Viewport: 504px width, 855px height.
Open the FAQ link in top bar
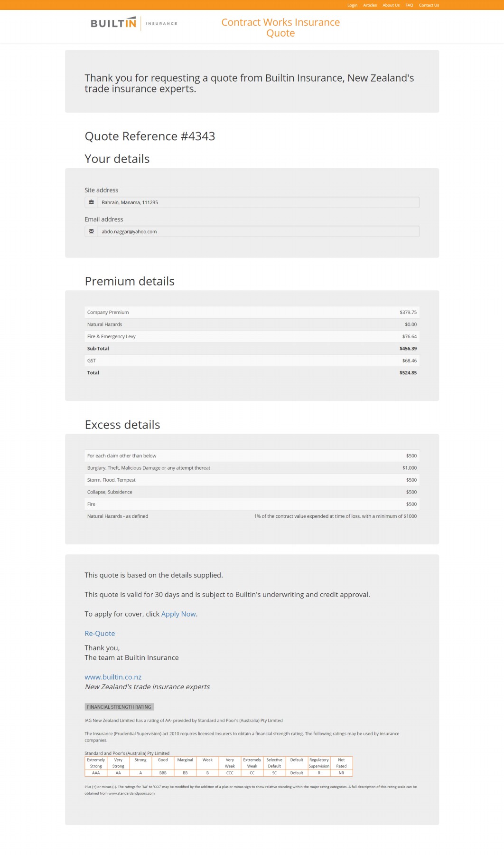point(409,5)
